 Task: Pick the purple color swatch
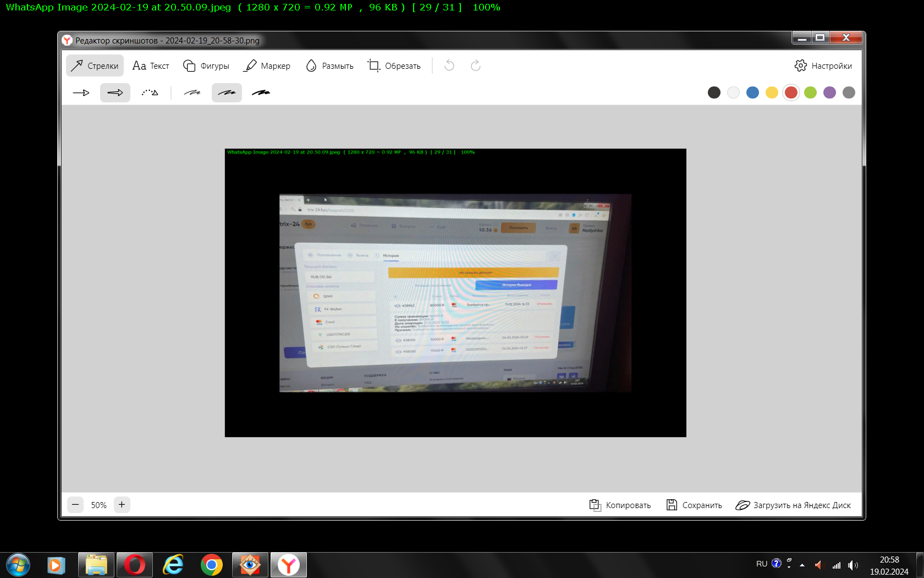(829, 92)
